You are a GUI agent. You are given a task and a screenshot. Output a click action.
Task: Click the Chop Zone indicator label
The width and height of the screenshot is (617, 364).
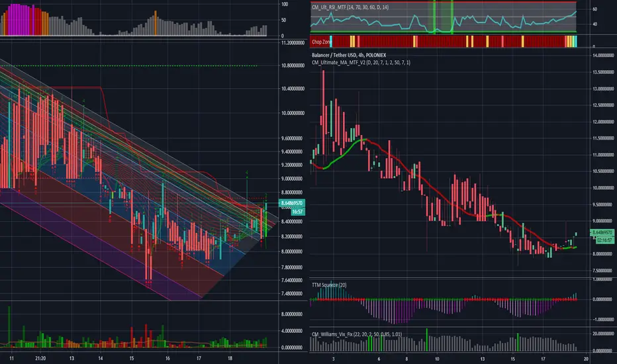click(x=322, y=42)
